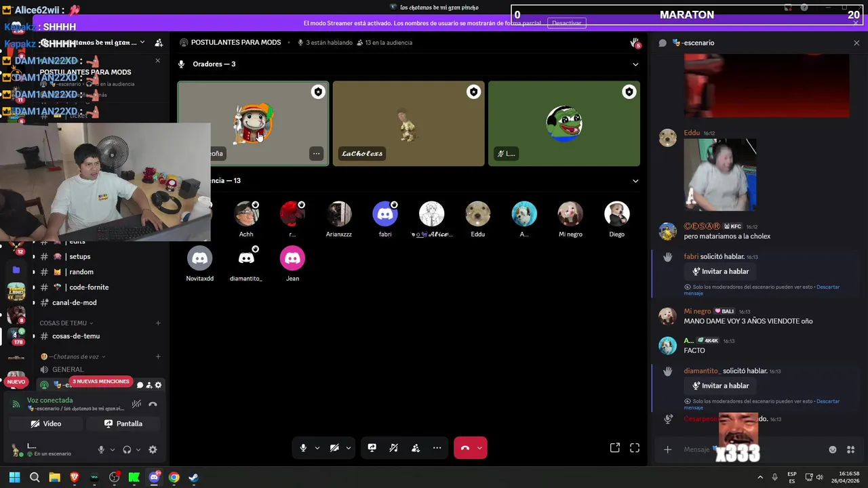Open fabri audience avatar
The width and height of the screenshot is (868, 488).
[x=385, y=214]
